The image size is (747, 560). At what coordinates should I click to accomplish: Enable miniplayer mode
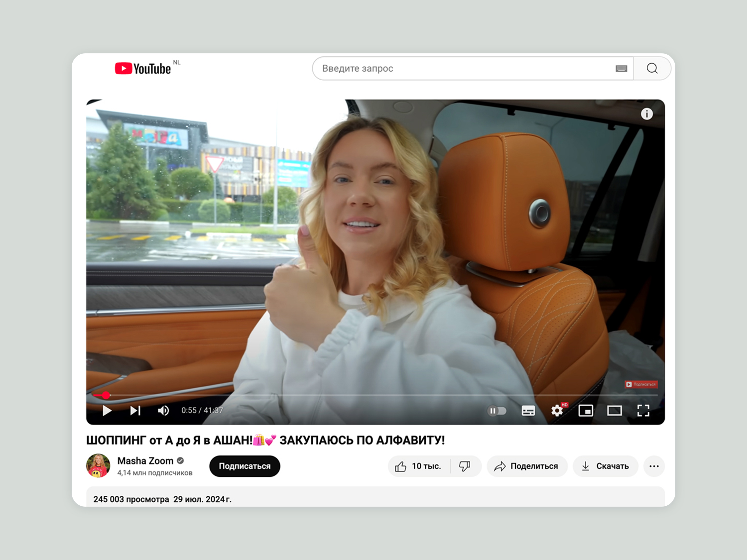click(586, 411)
